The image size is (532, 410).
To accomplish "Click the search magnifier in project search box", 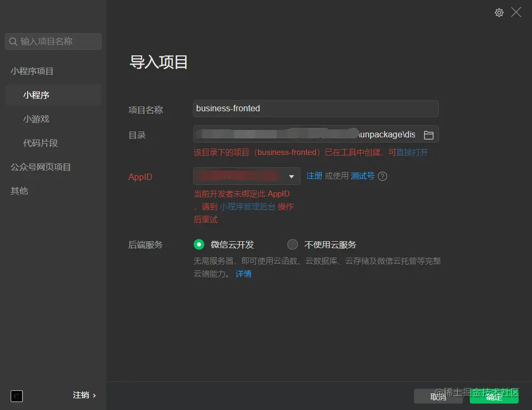I will [13, 41].
